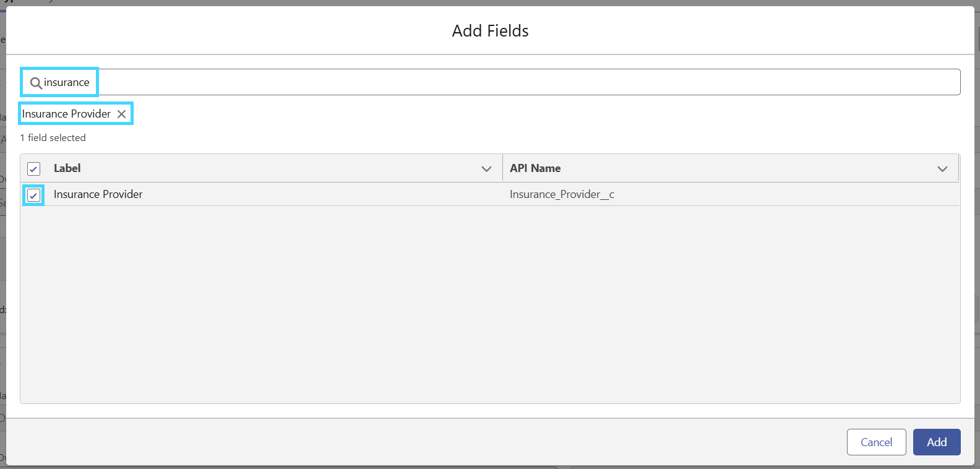Open the Label column chevron menu
Viewport: 980px width, 469px height.
[x=486, y=169]
